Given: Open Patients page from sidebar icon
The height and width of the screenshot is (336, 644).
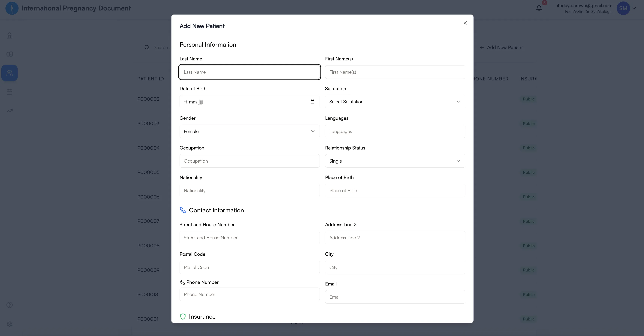Looking at the screenshot, I should click(10, 73).
